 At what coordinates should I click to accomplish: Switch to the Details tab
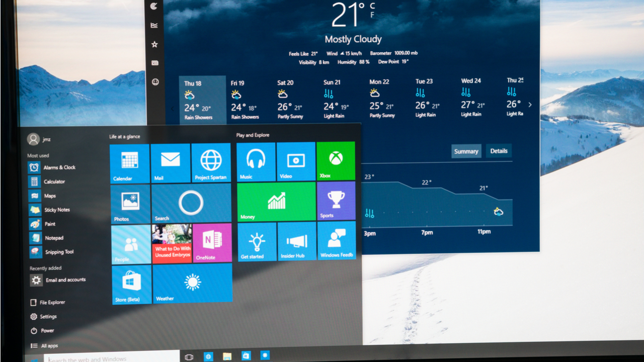499,151
